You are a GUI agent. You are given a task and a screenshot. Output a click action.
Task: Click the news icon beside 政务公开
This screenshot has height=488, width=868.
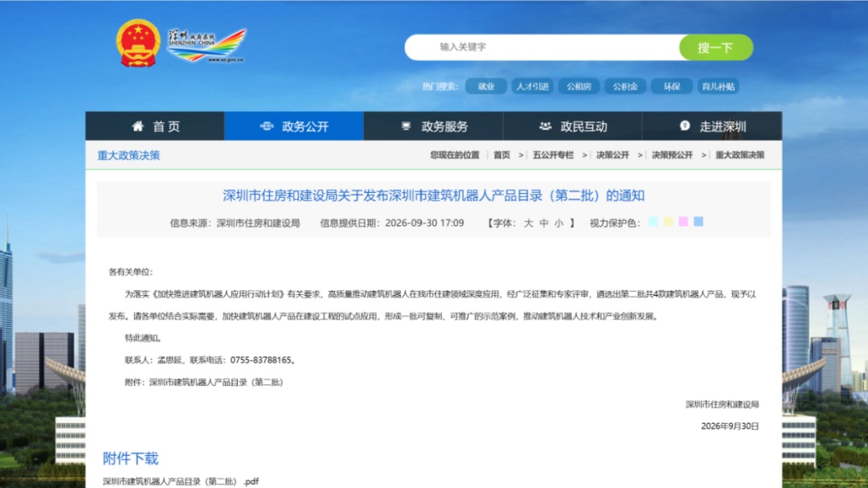click(267, 126)
